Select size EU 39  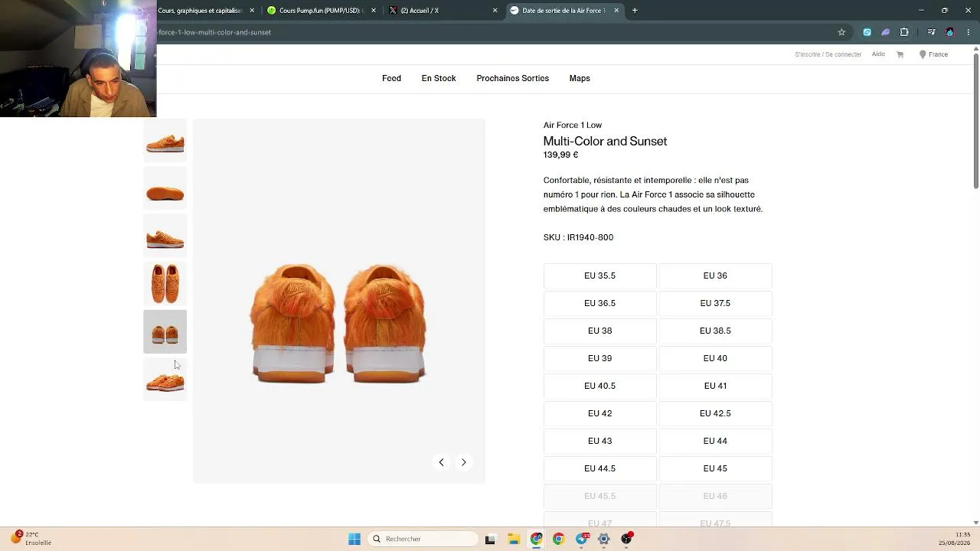pyautogui.click(x=599, y=358)
